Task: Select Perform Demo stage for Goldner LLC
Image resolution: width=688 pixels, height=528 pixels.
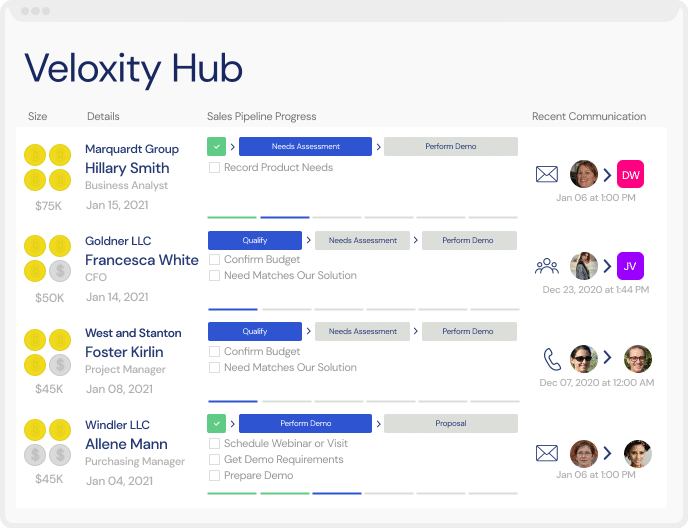Action: click(469, 241)
